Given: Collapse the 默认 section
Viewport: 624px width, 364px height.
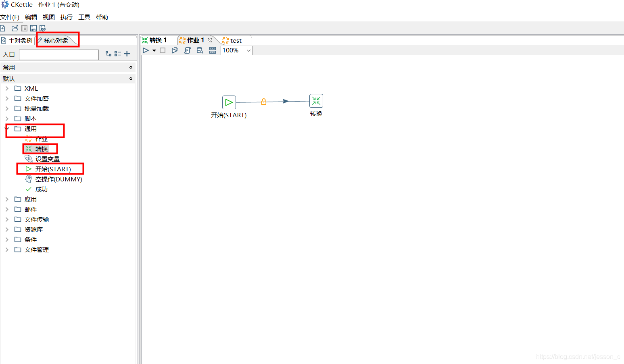Looking at the screenshot, I should coord(131,79).
